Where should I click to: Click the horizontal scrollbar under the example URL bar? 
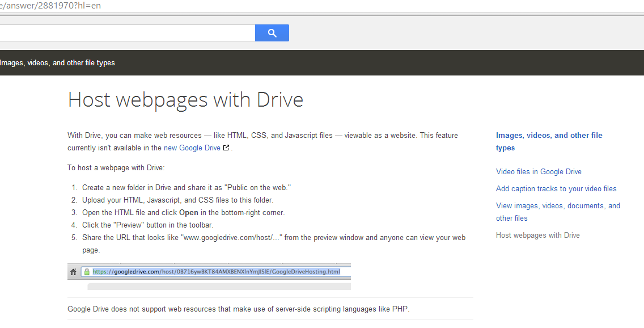219,287
